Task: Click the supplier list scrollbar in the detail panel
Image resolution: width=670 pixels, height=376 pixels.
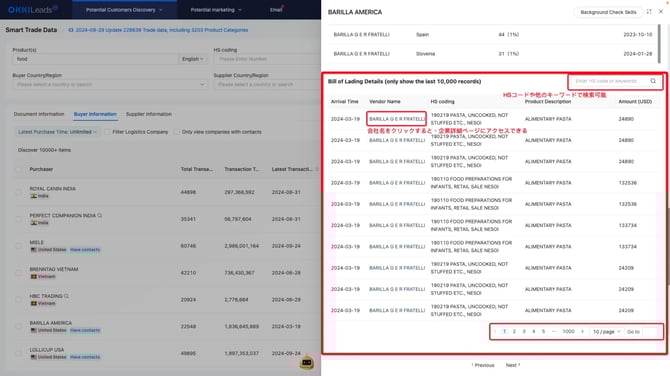Action: pyautogui.click(x=660, y=44)
